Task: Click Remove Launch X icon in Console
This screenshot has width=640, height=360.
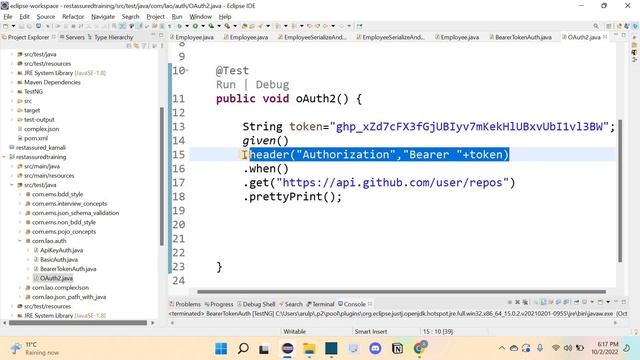Action: (x=517, y=302)
